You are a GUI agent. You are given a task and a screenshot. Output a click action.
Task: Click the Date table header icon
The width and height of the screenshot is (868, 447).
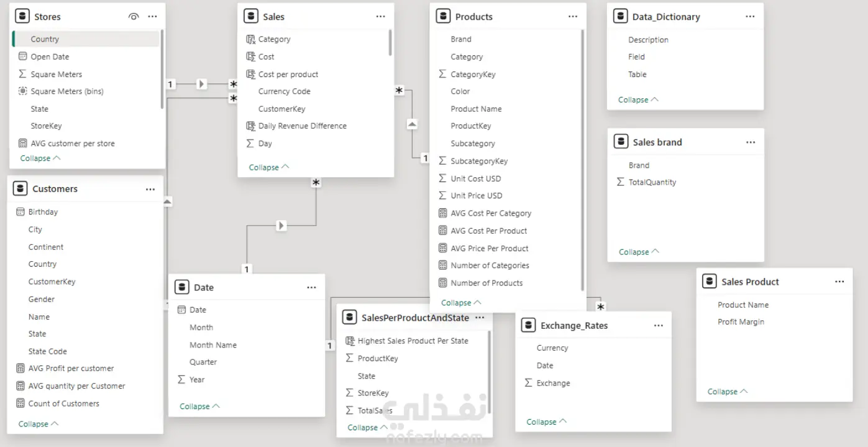181,287
